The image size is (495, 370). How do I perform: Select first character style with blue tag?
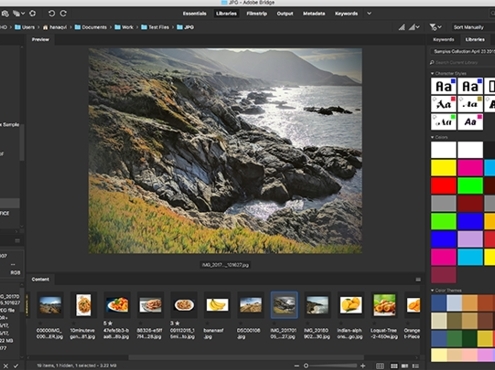click(443, 86)
